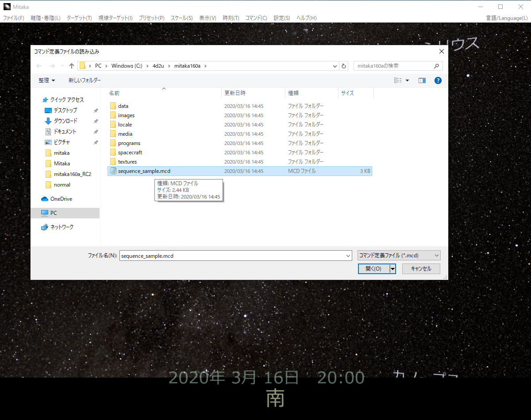This screenshot has height=420, width=531.
Task: Select capitalized Mitaka folder in sidebar
Action: tap(62, 164)
